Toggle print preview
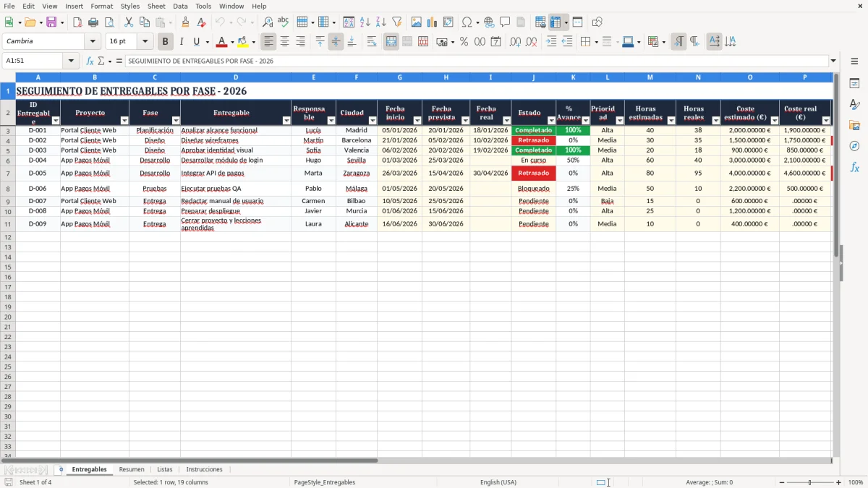Image resolution: width=868 pixels, height=488 pixels. pyautogui.click(x=109, y=22)
